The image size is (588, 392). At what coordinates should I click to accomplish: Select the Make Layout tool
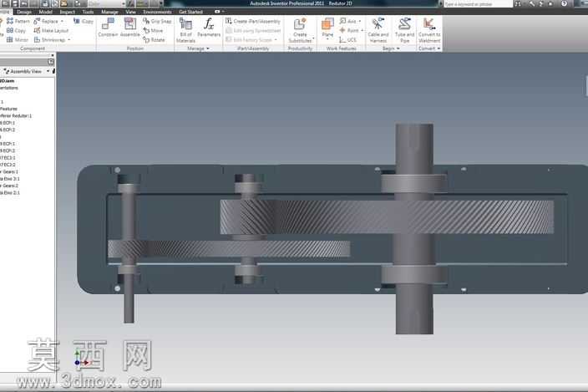pyautogui.click(x=51, y=30)
